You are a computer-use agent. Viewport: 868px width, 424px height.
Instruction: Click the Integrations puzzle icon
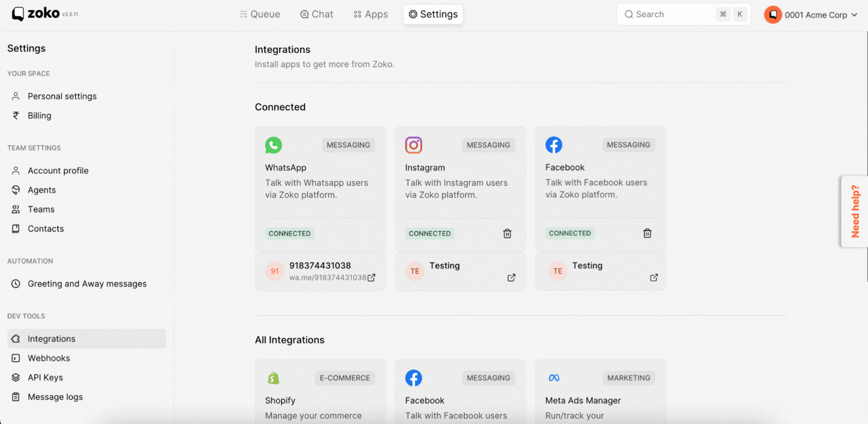pyautogui.click(x=16, y=339)
